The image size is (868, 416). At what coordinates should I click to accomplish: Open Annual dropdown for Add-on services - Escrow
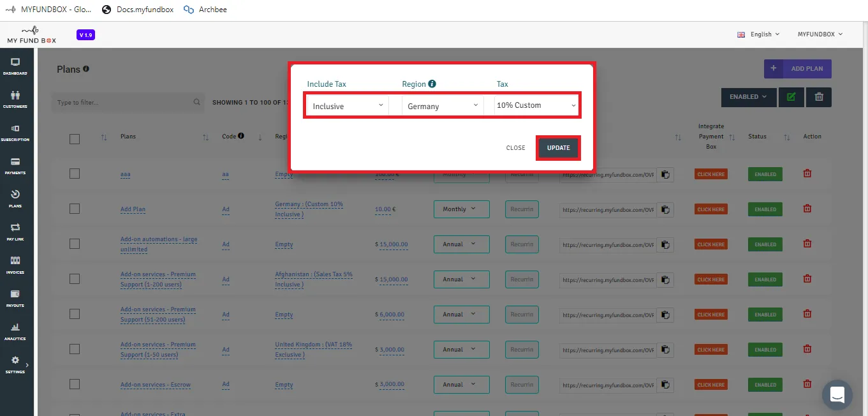(461, 385)
